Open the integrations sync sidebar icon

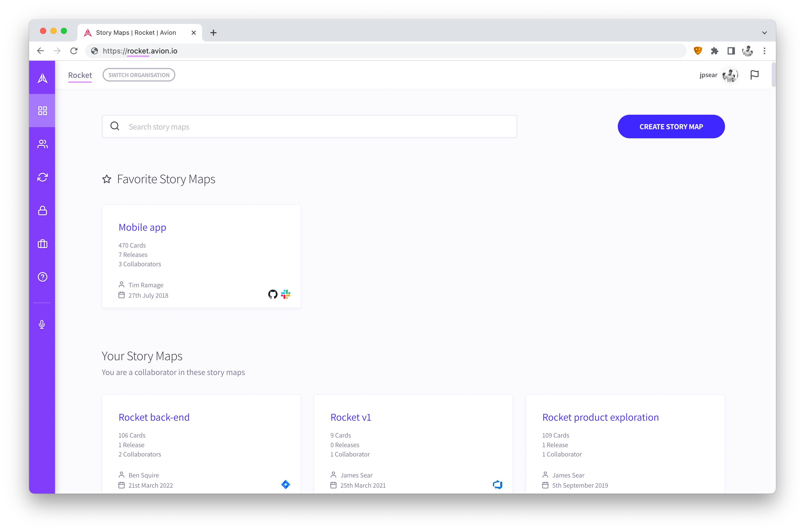pyautogui.click(x=42, y=177)
